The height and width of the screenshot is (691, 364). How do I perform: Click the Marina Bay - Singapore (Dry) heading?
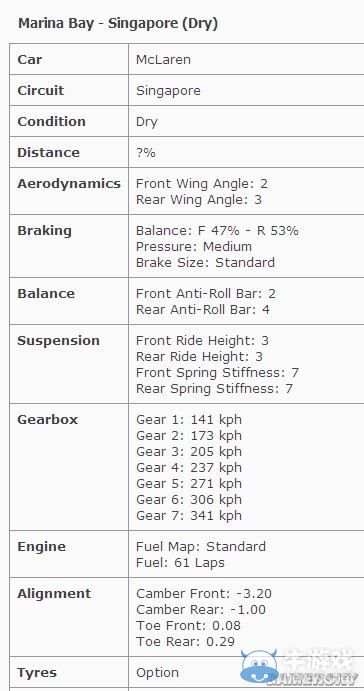[118, 23]
